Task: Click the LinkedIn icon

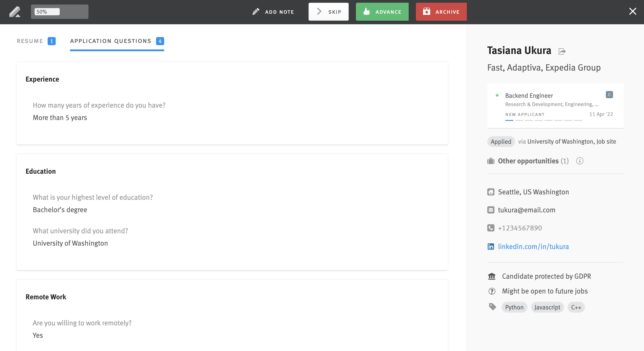Action: (491, 247)
